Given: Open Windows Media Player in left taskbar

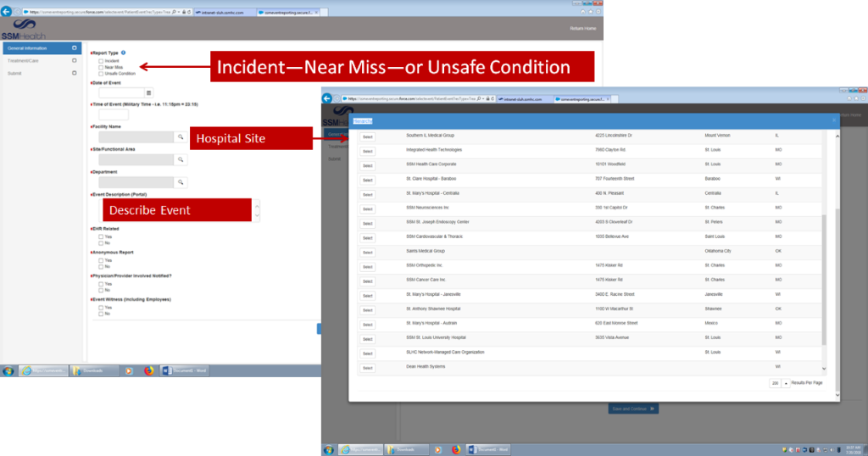Looking at the screenshot, I should pyautogui.click(x=129, y=370).
